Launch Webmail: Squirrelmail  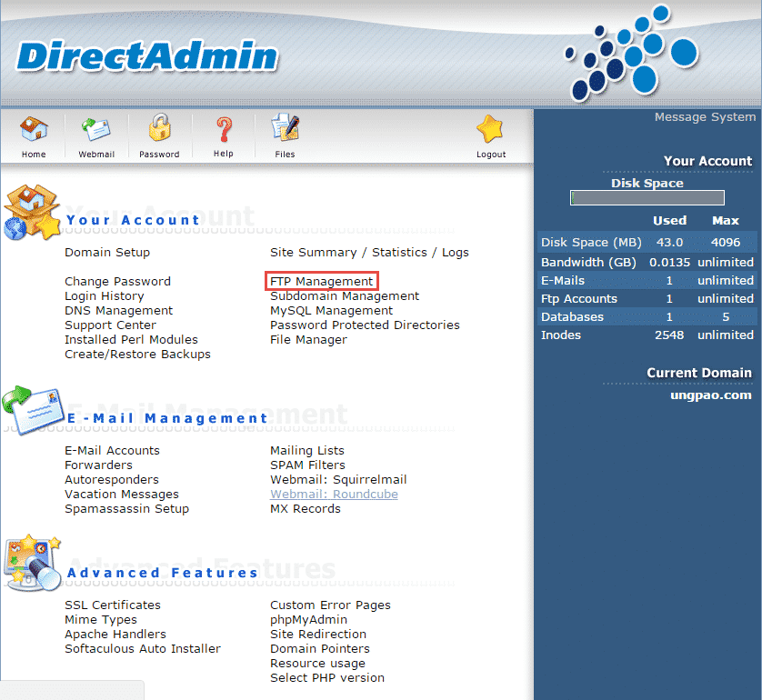(x=338, y=480)
